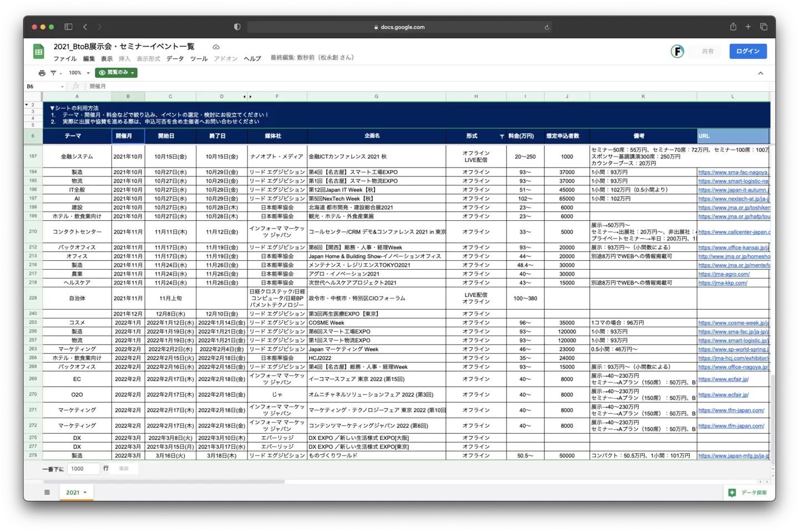The image size is (799, 532).
Task: Open the 100% zoom dropdown
Action: point(79,73)
